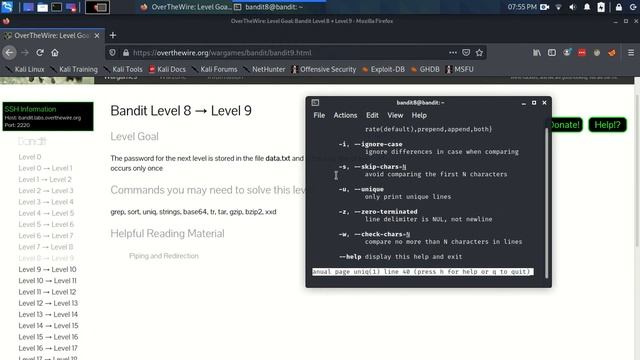Open the notifications bell in system tray
The width and height of the screenshot is (640, 360).
587,7
